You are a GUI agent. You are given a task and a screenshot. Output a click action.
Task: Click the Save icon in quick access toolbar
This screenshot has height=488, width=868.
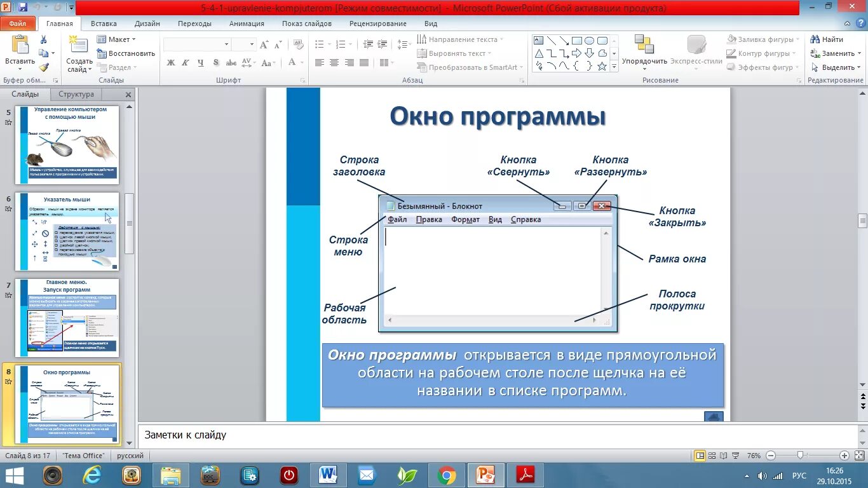(x=24, y=8)
